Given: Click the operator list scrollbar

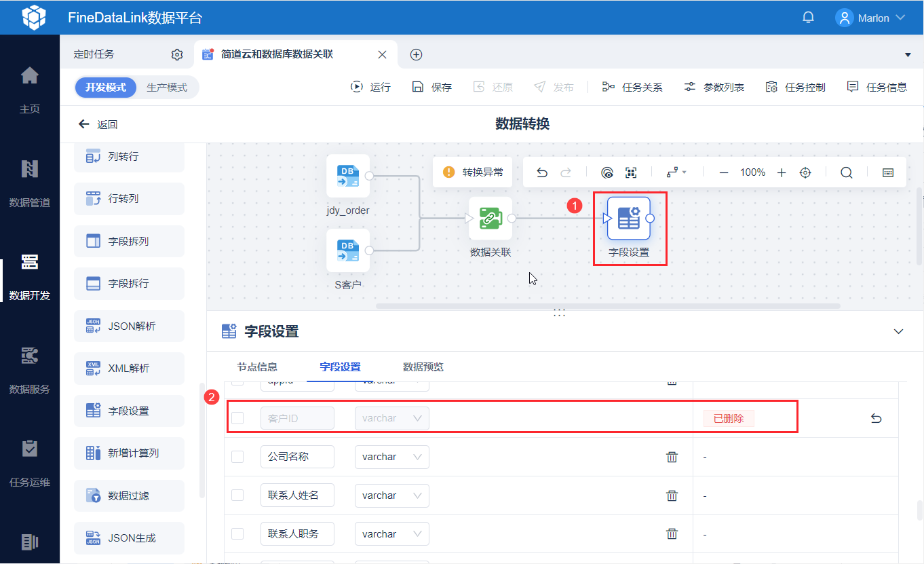Looking at the screenshot, I should click(x=201, y=441).
